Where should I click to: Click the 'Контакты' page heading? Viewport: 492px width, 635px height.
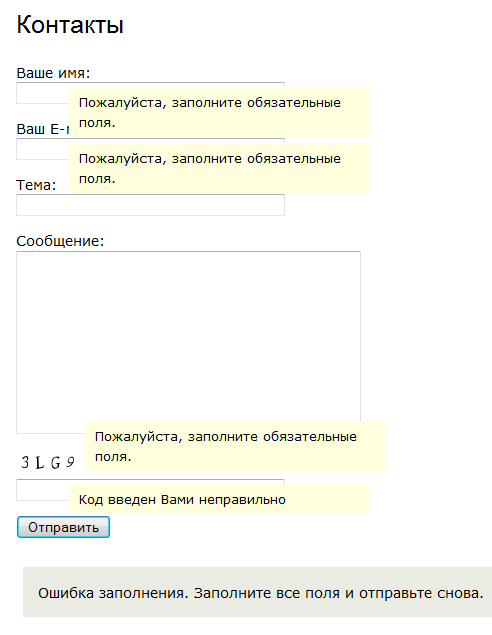pyautogui.click(x=70, y=25)
